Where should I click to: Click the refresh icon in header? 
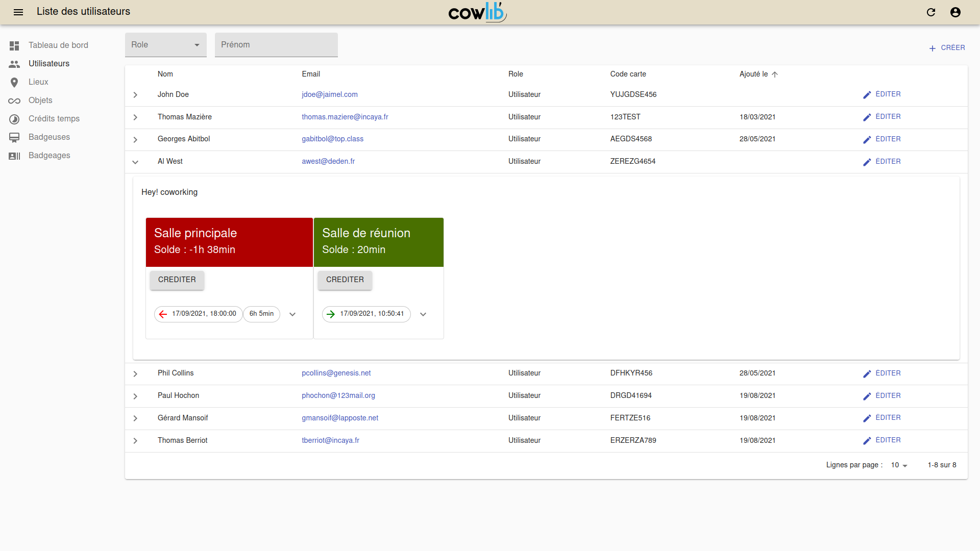click(x=931, y=12)
